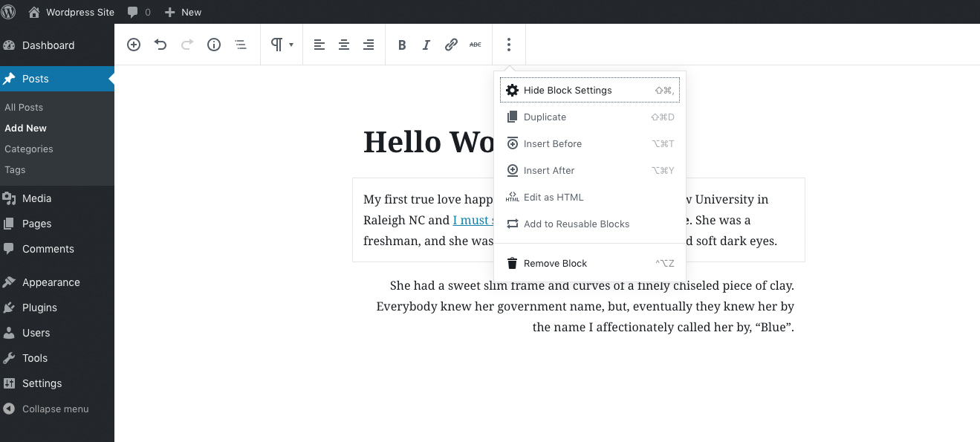Click the New button in admin bar
Screen dimensions: 980x442
click(x=183, y=12)
